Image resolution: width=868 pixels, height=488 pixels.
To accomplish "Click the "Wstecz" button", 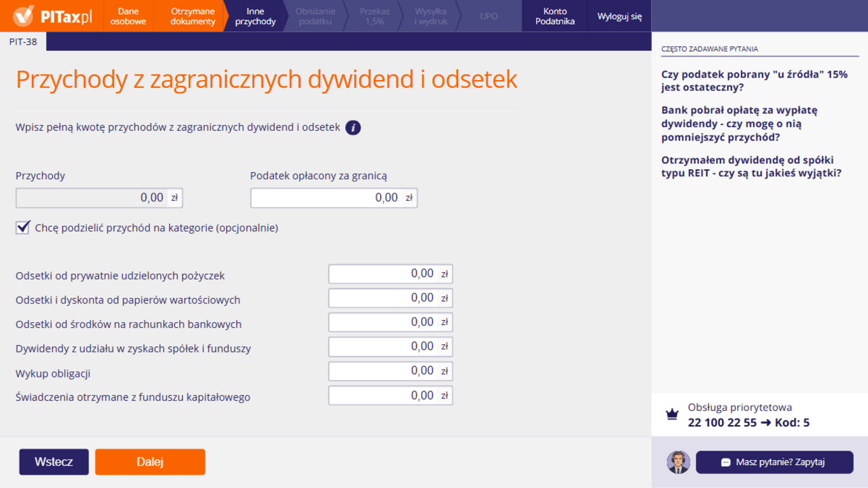I will pos(53,462).
